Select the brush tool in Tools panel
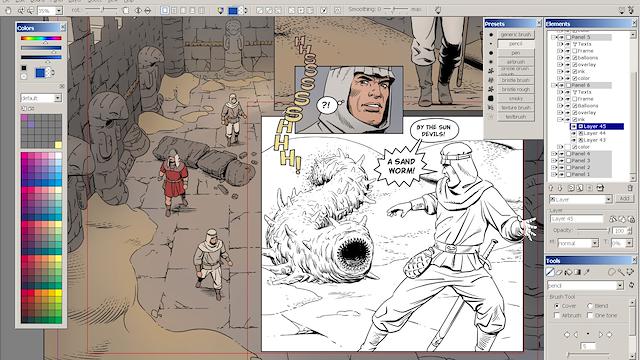The height and width of the screenshot is (360, 640). coord(551,272)
